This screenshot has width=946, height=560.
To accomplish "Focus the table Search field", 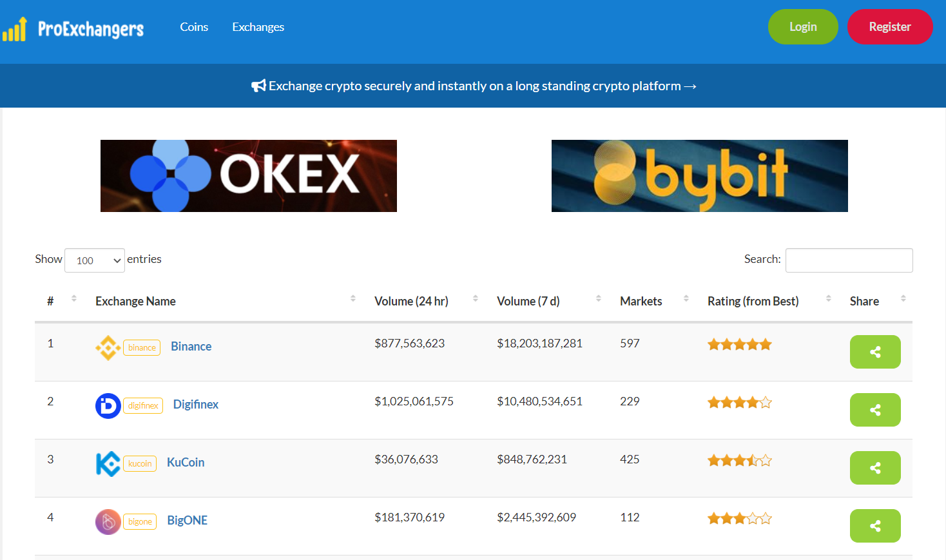I will point(849,260).
